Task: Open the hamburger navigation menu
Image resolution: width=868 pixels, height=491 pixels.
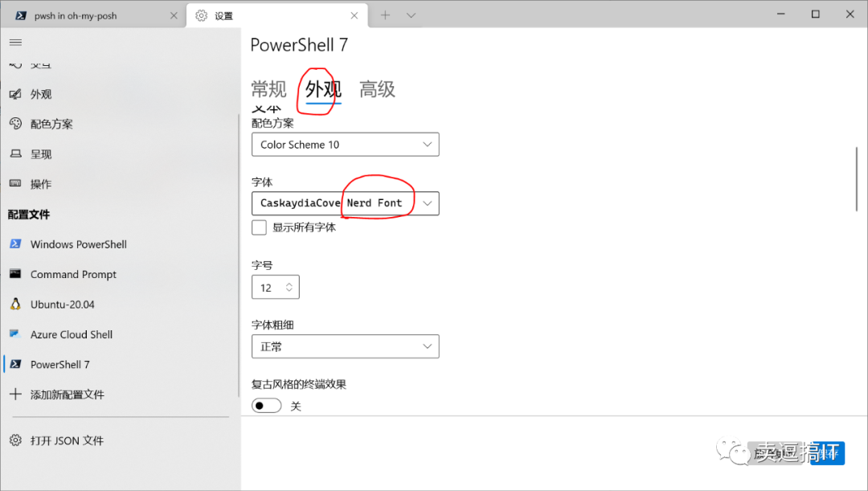Action: (x=15, y=42)
